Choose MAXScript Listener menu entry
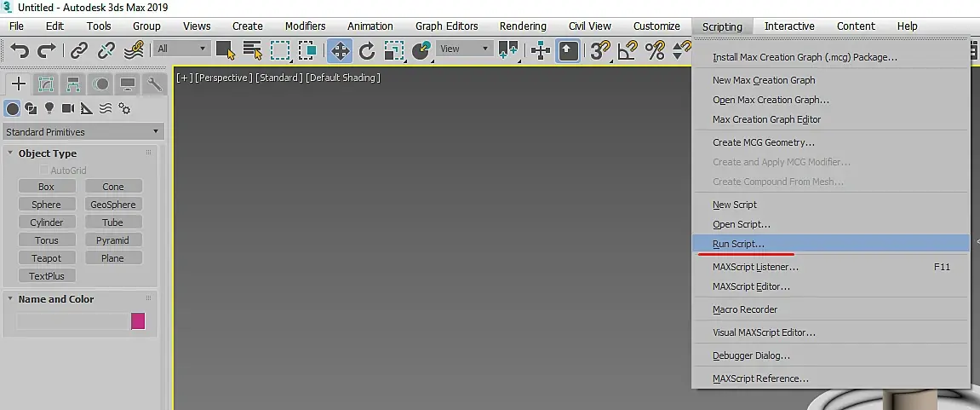Image resolution: width=980 pixels, height=410 pixels. click(833, 268)
